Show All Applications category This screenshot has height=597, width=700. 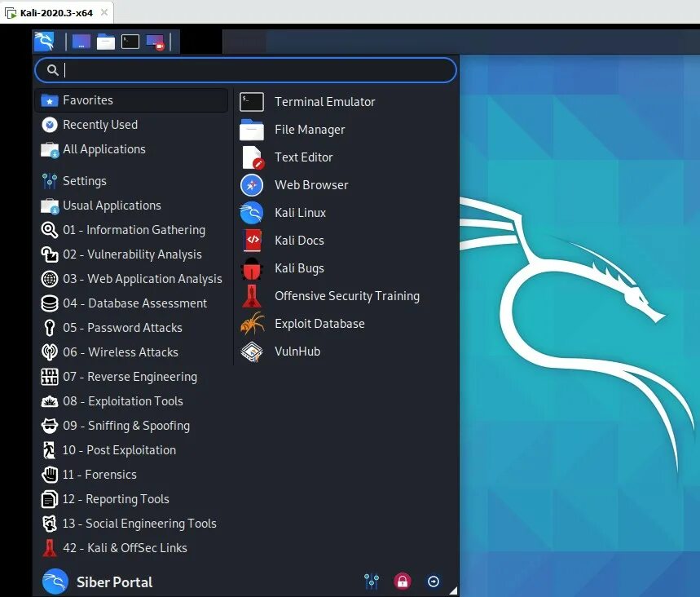click(x=132, y=149)
